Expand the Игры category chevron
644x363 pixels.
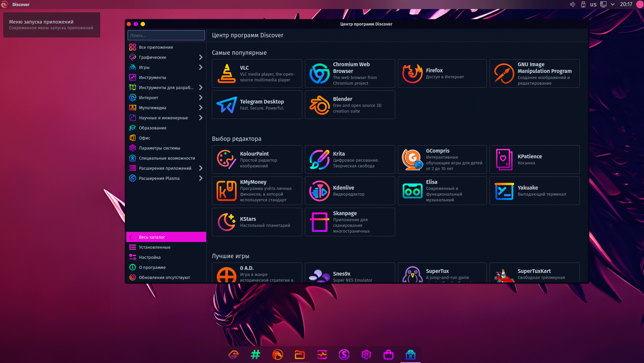201,67
